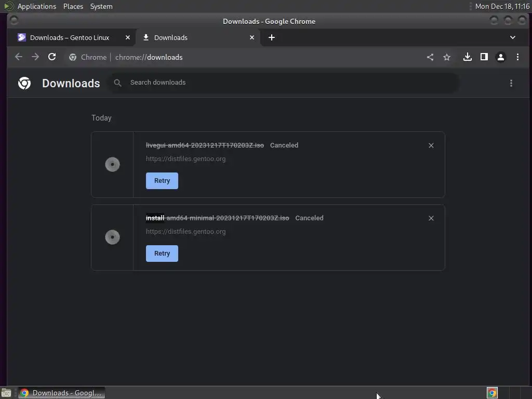
Task: Click the Chrome site info chip
Action: [x=88, y=57]
